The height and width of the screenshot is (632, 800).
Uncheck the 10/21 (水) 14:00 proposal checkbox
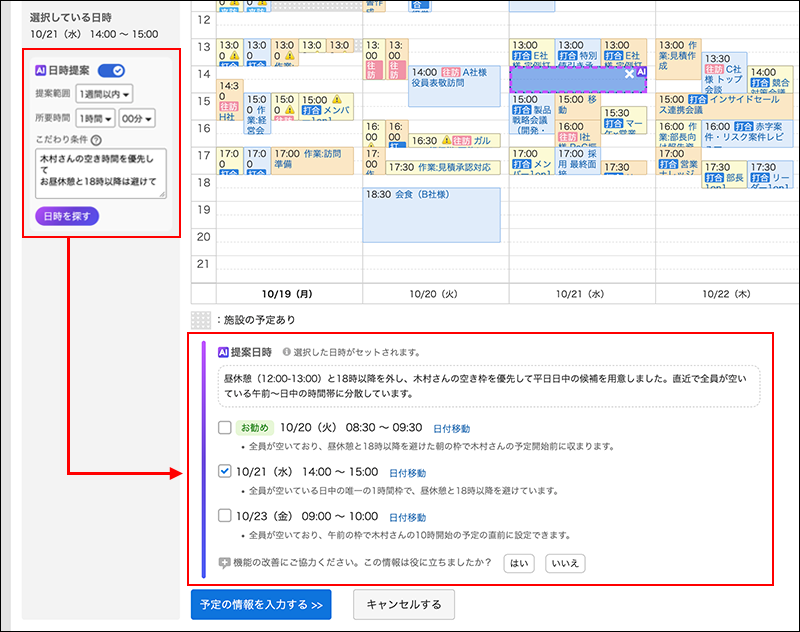point(224,471)
